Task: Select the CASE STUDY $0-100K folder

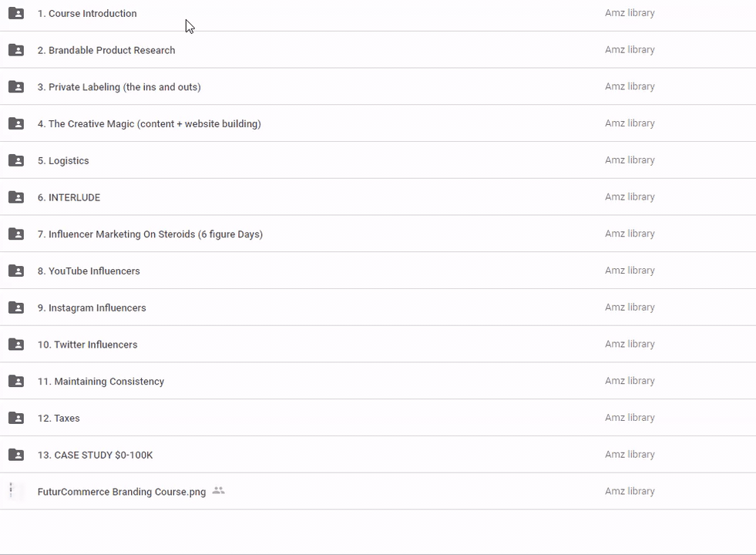Action: [x=95, y=455]
